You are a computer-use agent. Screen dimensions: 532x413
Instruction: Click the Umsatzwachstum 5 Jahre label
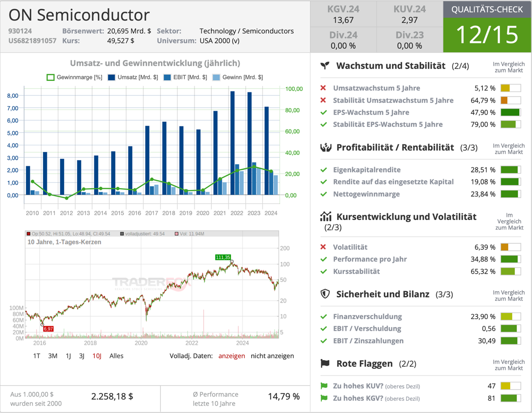pyautogui.click(x=377, y=88)
